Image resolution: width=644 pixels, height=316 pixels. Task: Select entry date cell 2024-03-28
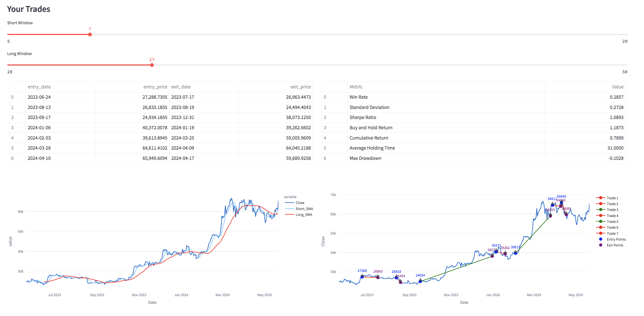pyautogui.click(x=60, y=148)
